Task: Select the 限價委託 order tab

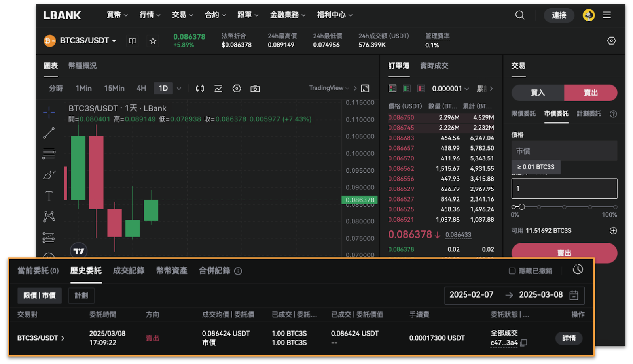Action: click(523, 114)
